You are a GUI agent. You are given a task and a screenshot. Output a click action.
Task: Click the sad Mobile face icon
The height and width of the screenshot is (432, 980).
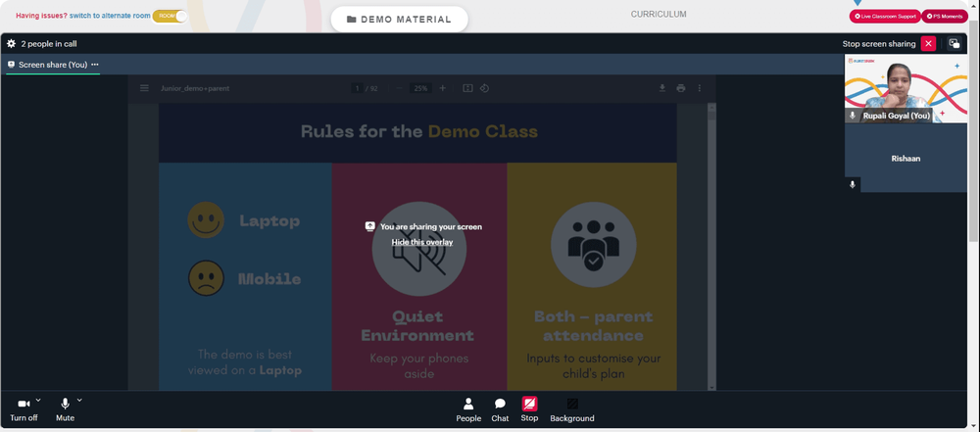click(206, 278)
